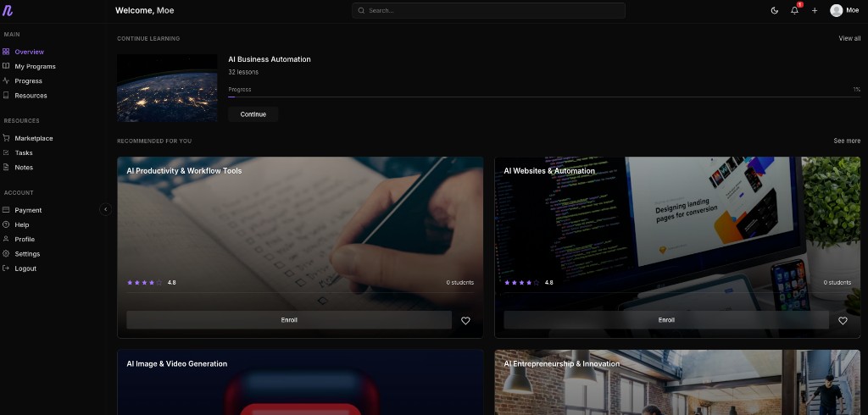
Task: Open Overview in sidebar
Action: (x=30, y=52)
